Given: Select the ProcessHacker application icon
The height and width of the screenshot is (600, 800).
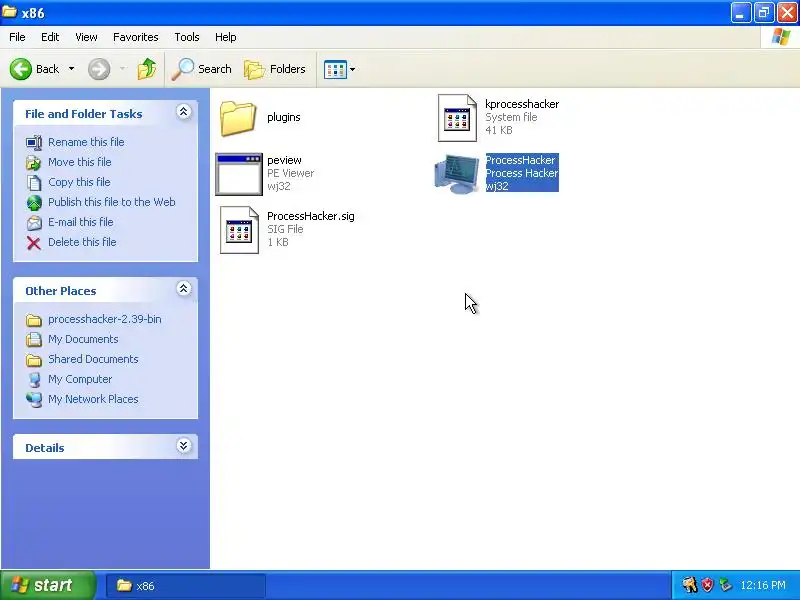Looking at the screenshot, I should click(456, 174).
